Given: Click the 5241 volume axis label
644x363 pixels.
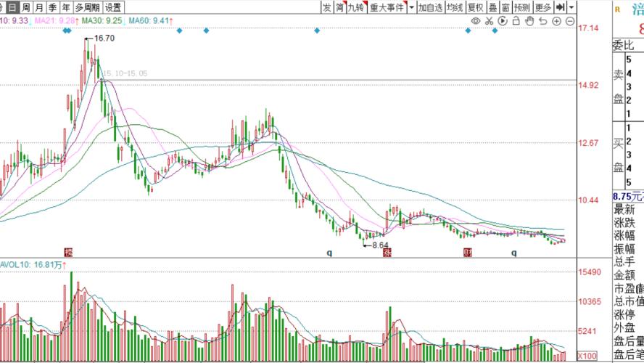Looking at the screenshot, I should 587,331.
